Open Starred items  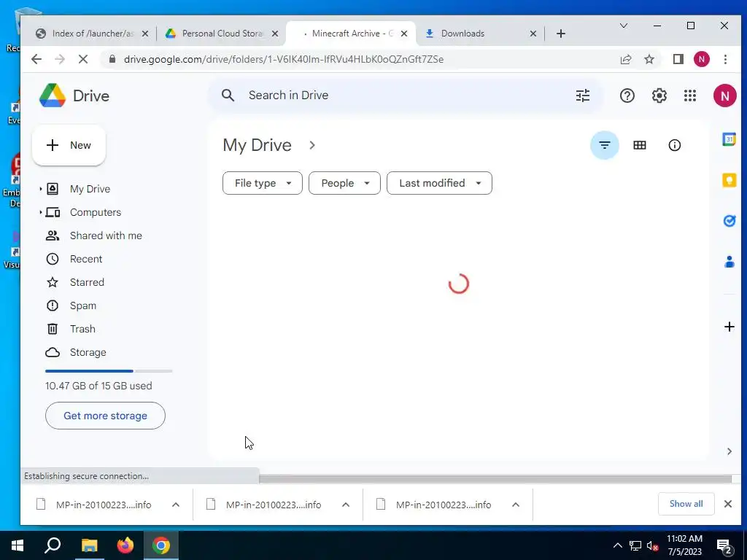click(87, 282)
